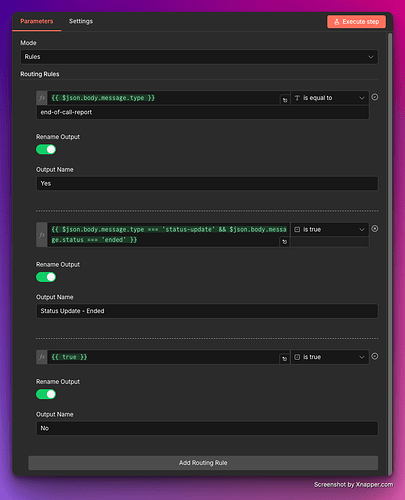Viewport: 405px width, 500px height.
Task: Toggle Rename Output for Status Update - Ended
Action: tap(46, 277)
